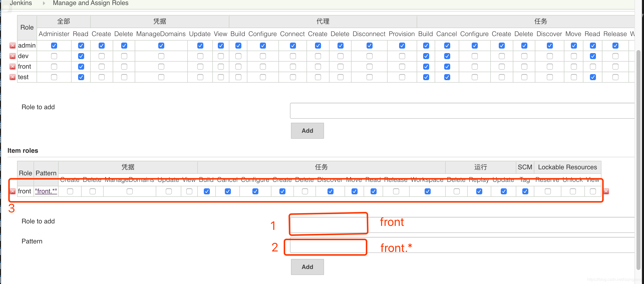Focus the global Role to add text field
The image size is (644, 284).
462,110
